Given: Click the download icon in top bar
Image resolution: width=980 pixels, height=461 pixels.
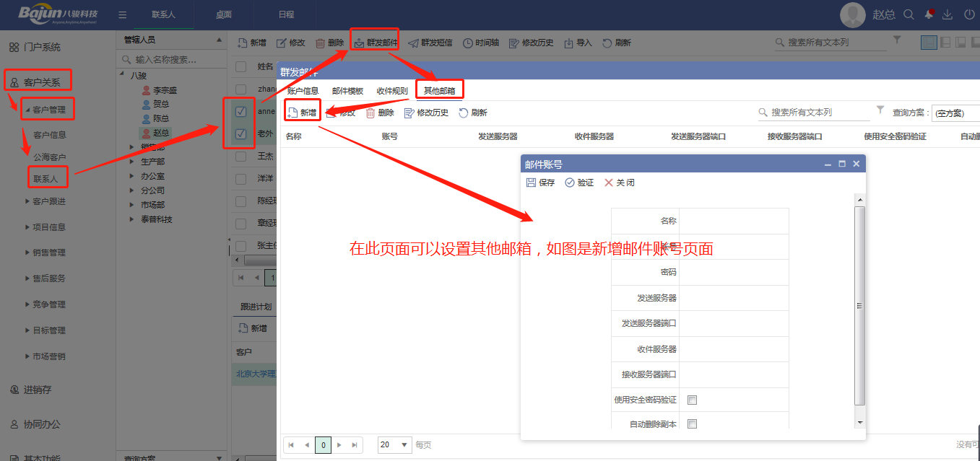Looking at the screenshot, I should tap(948, 14).
